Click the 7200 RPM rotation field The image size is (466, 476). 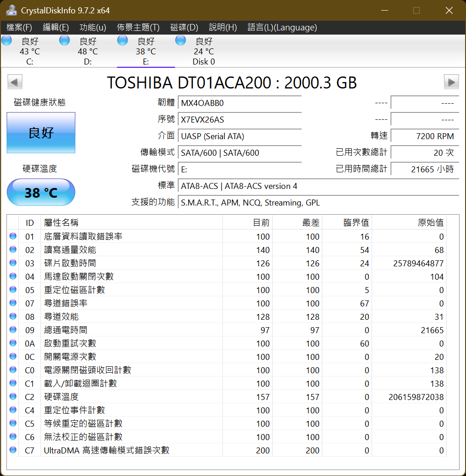pos(425,136)
